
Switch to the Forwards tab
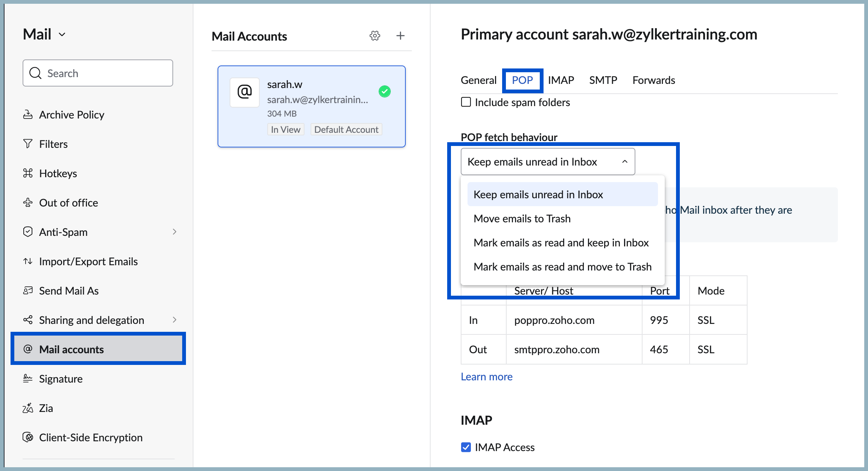(653, 80)
